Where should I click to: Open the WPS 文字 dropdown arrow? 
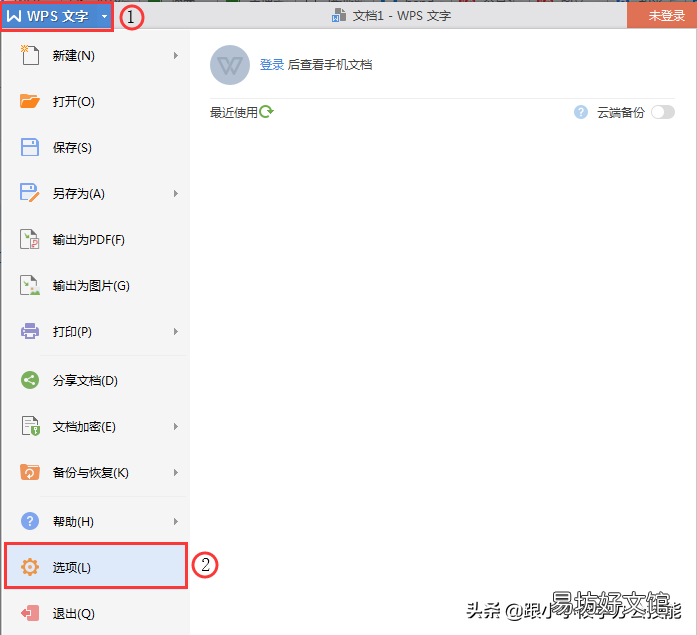pyautogui.click(x=104, y=16)
